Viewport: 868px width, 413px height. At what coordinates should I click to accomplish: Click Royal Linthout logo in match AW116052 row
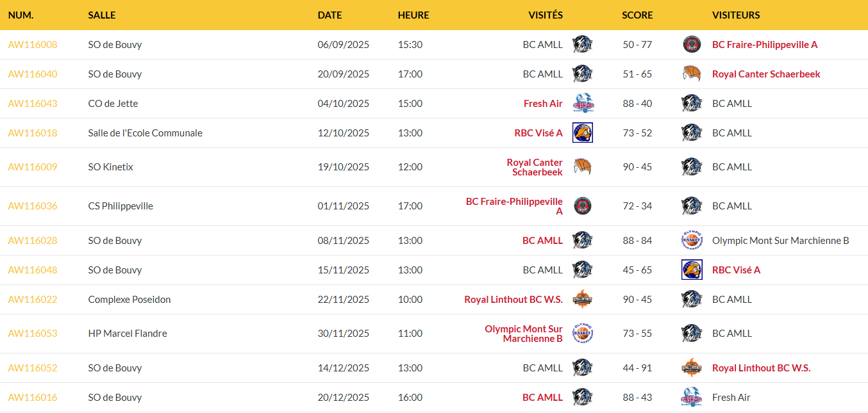(x=692, y=368)
